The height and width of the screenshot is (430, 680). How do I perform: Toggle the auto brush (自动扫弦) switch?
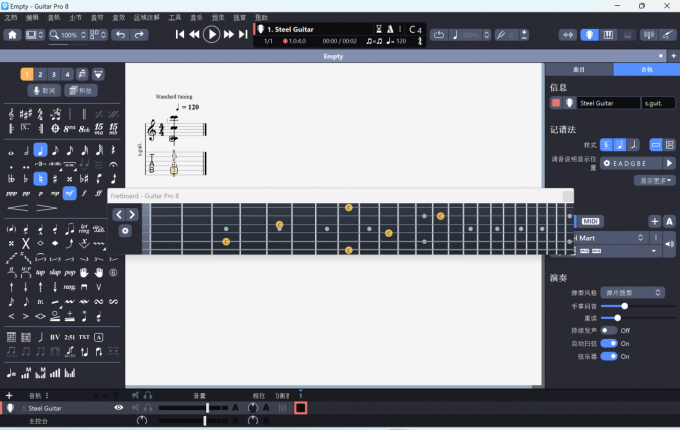click(608, 343)
